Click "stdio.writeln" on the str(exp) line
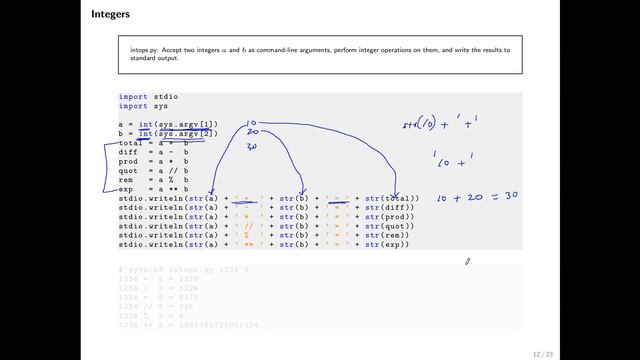The width and height of the screenshot is (640, 360). 151,245
